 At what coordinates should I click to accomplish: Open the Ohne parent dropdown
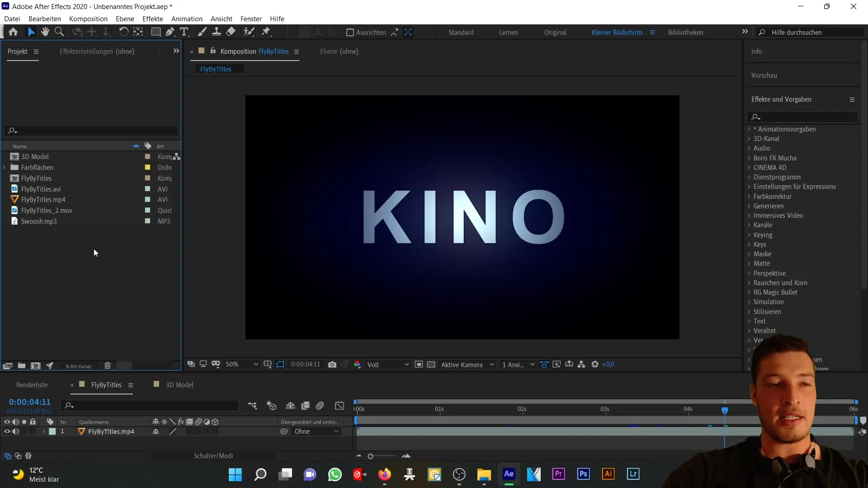[316, 432]
